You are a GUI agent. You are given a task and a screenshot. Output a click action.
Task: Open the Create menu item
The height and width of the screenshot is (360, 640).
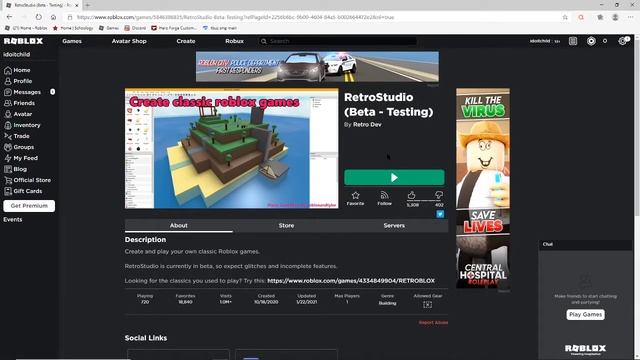[x=186, y=41]
